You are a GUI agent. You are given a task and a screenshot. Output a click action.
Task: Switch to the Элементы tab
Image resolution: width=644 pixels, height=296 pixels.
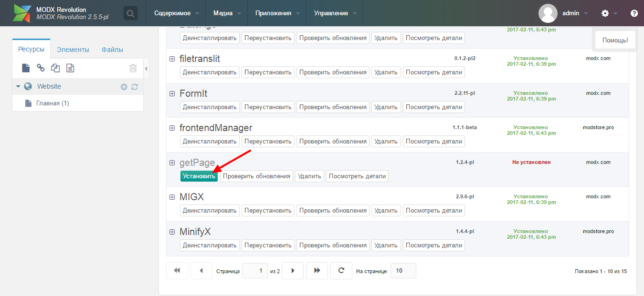(x=73, y=50)
